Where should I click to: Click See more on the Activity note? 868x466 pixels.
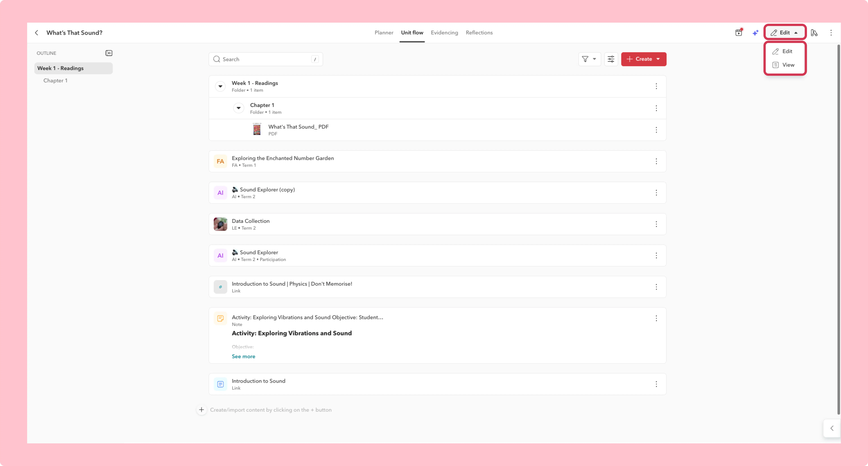point(243,356)
